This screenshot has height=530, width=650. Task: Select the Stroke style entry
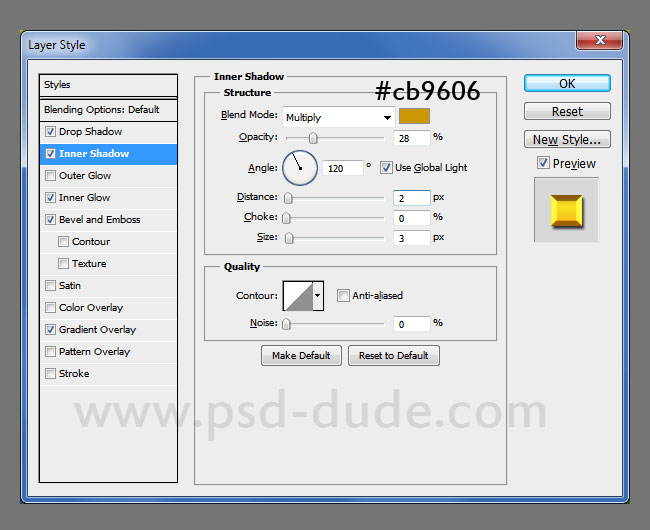pos(108,373)
